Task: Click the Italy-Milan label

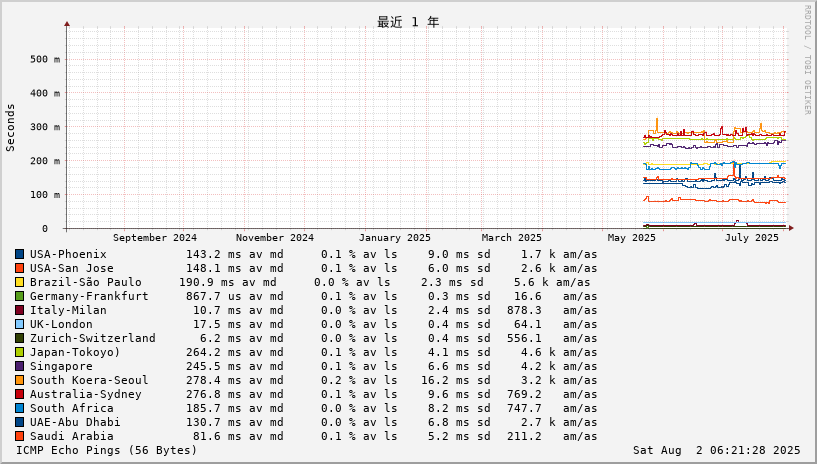Action: pos(68,310)
